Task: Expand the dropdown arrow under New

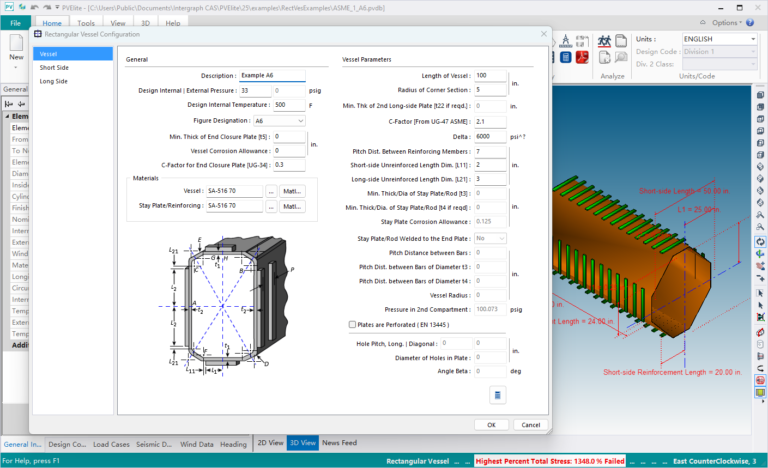Action: click(16, 68)
